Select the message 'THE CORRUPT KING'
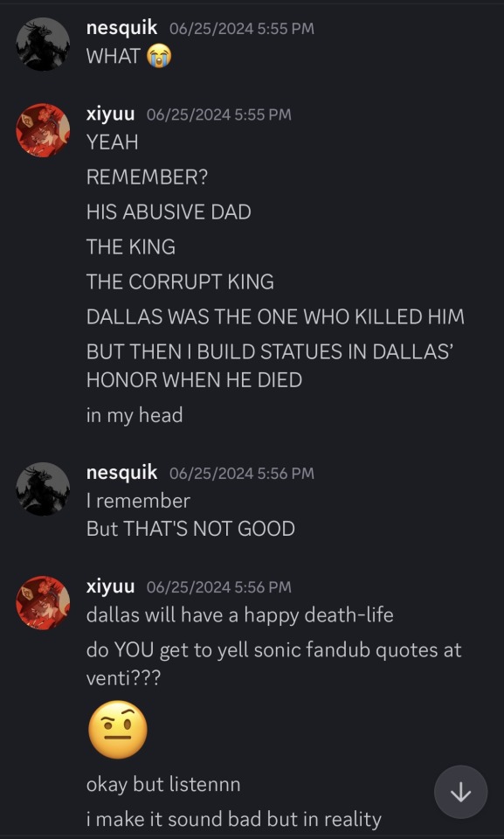The width and height of the screenshot is (504, 839). click(x=180, y=282)
